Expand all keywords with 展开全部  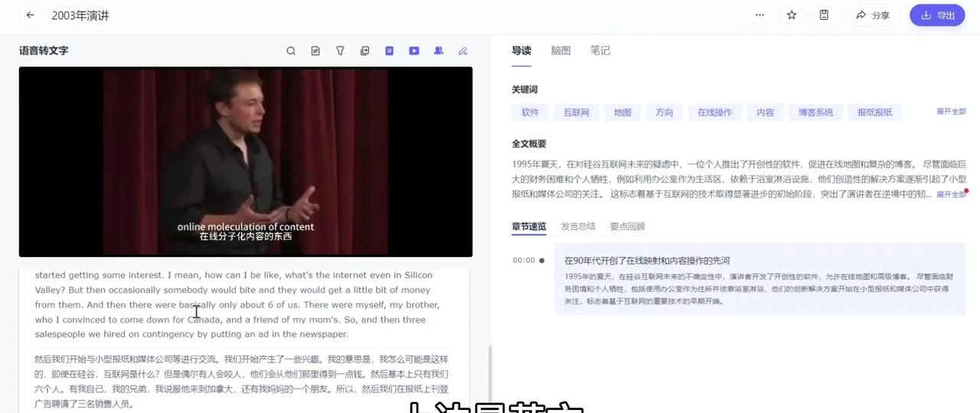pyautogui.click(x=951, y=112)
